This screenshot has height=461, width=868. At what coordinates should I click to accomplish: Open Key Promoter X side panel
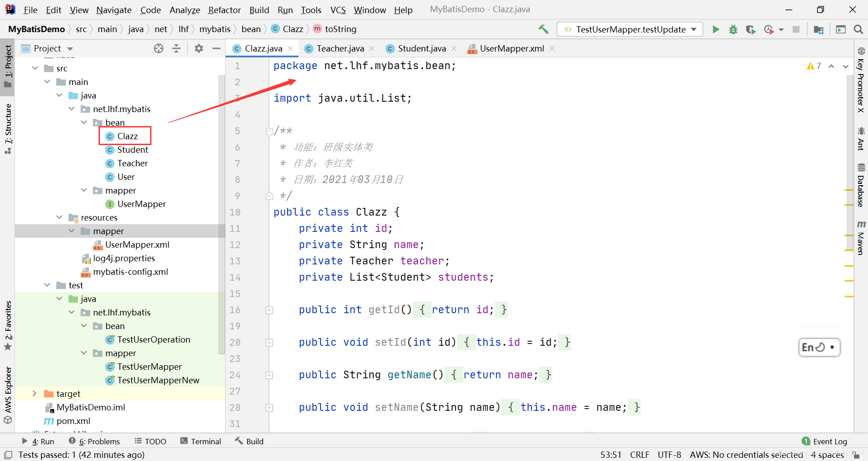pos(861,80)
